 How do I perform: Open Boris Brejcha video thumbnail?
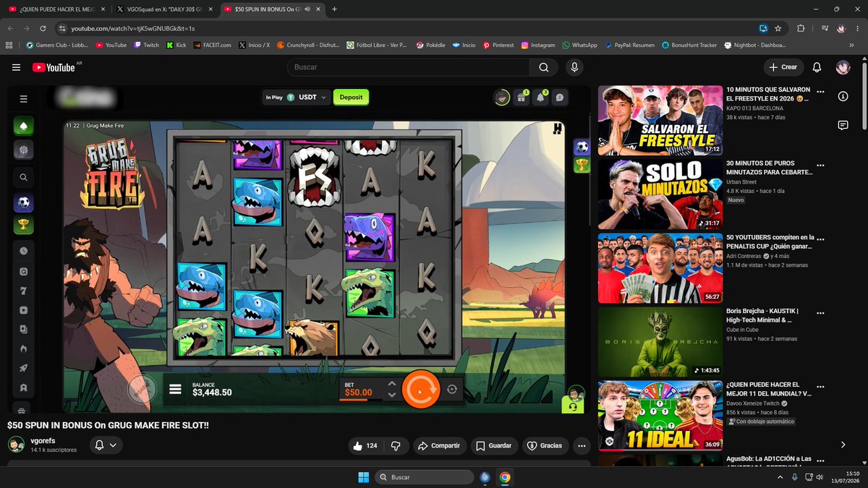pos(660,342)
